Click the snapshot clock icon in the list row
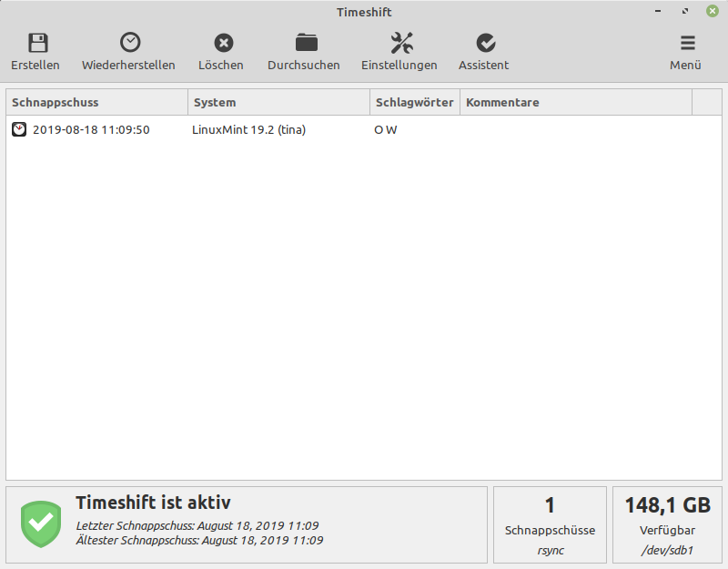This screenshot has width=728, height=569. pyautogui.click(x=19, y=129)
